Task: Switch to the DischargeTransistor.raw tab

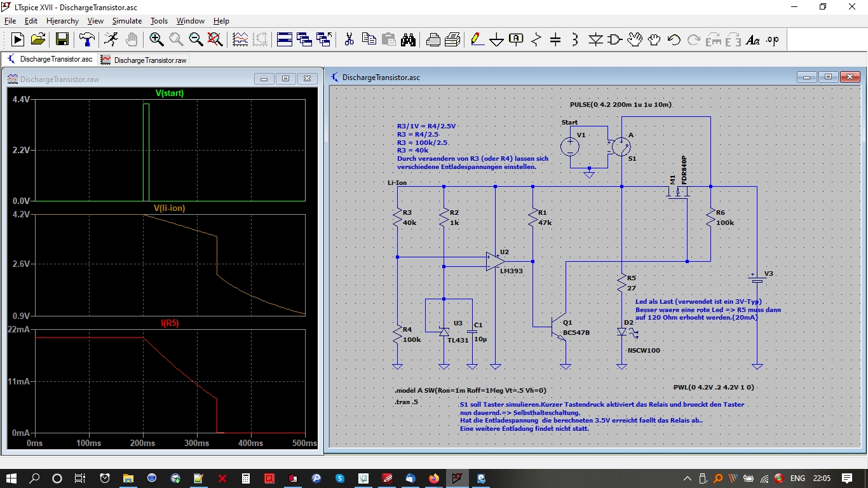Action: 144,60
